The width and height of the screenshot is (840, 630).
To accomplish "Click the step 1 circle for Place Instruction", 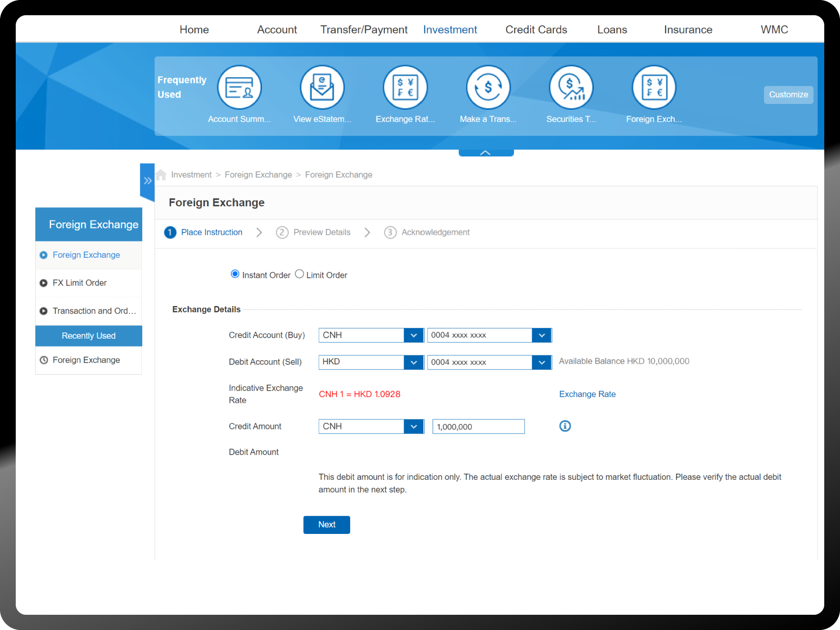I will pyautogui.click(x=170, y=232).
